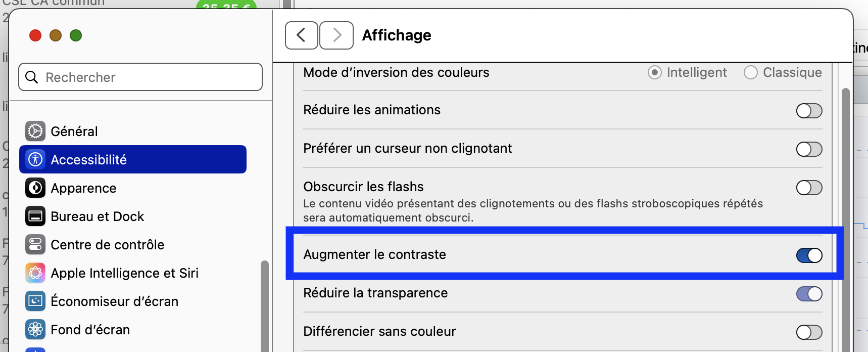Disable Augmenter le contraste

point(809,255)
